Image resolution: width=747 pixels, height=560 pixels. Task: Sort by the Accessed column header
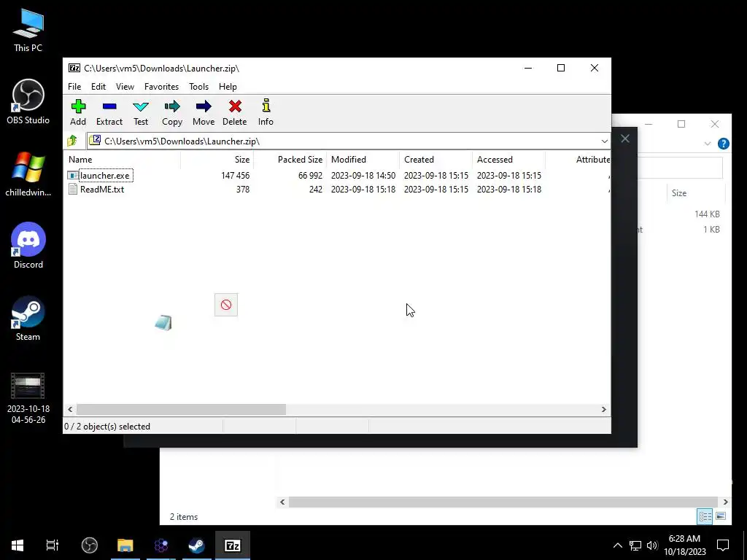pyautogui.click(x=508, y=160)
